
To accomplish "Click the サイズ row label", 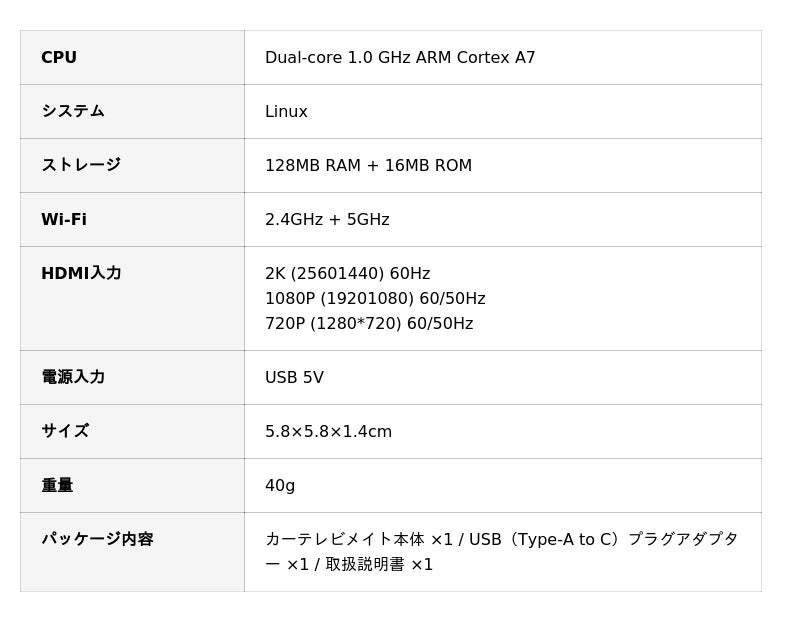I will point(65,431).
